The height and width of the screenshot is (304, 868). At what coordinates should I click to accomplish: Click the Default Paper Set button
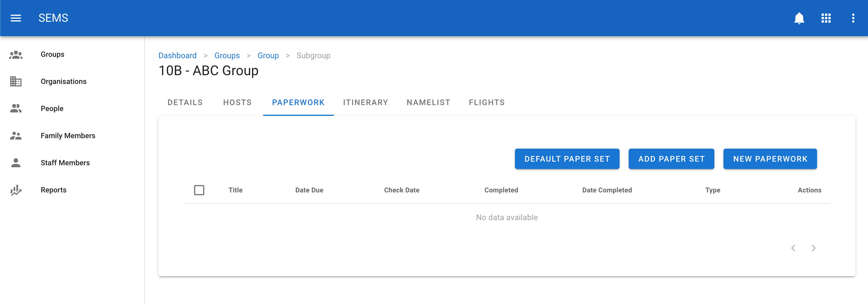point(567,159)
